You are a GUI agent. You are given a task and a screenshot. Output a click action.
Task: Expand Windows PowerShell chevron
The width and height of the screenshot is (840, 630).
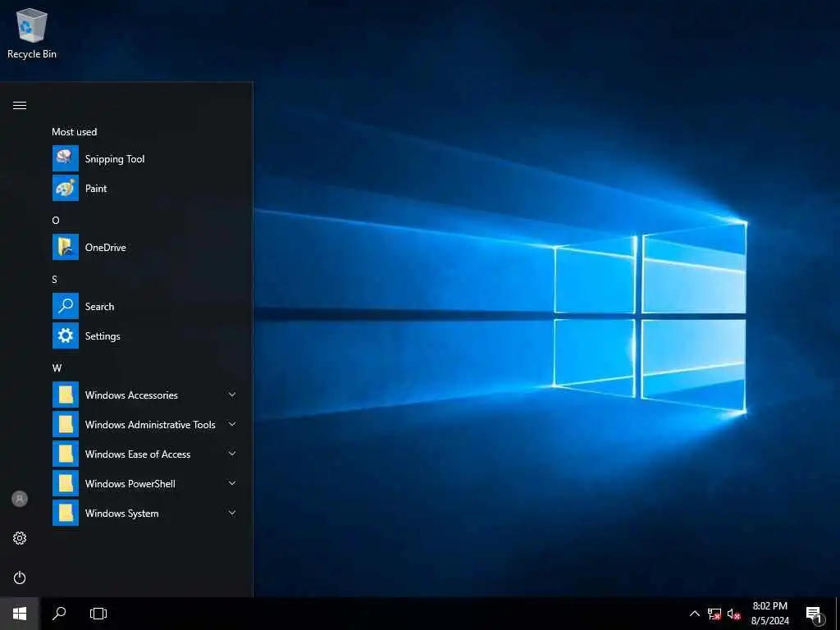232,483
